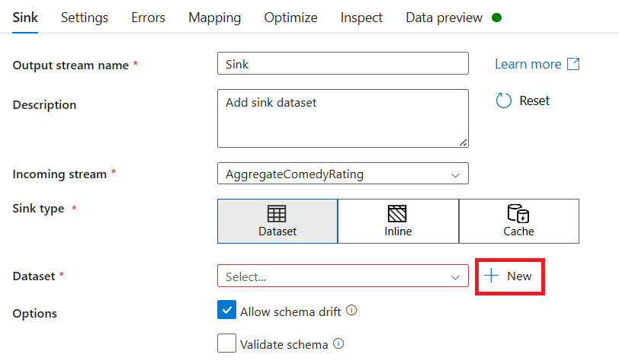Show info icon next to Validate schema
The height and width of the screenshot is (364, 619).
[x=338, y=344]
